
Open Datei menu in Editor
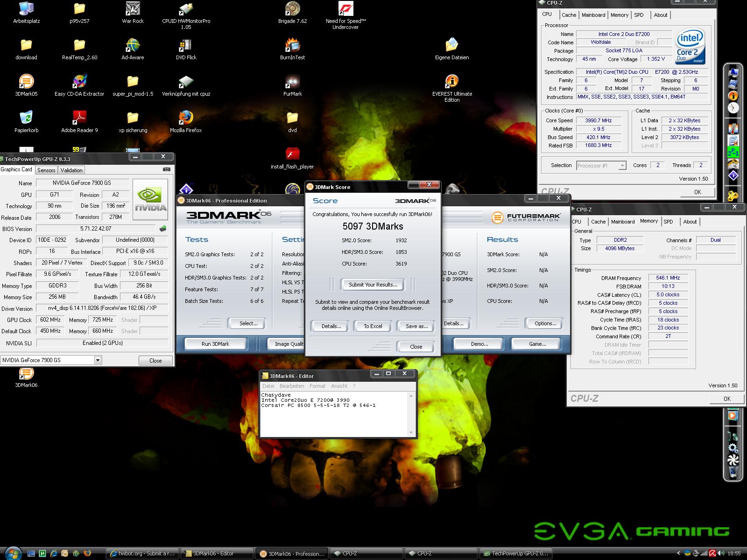click(x=268, y=386)
